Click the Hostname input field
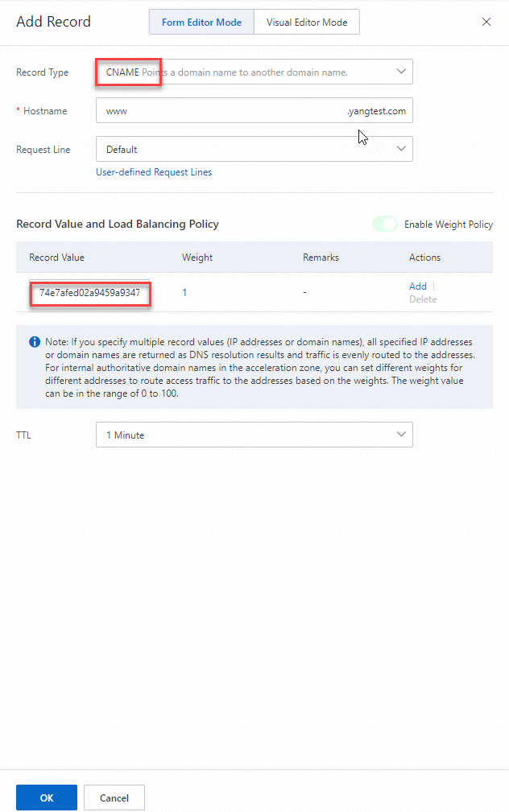Viewport: 509px width, 812px height. click(221, 111)
